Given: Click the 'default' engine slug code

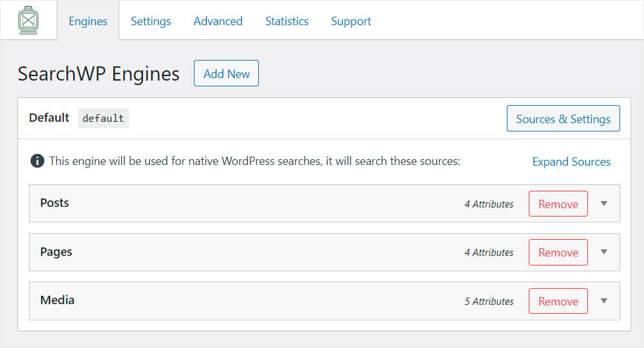Looking at the screenshot, I should coord(103,119).
